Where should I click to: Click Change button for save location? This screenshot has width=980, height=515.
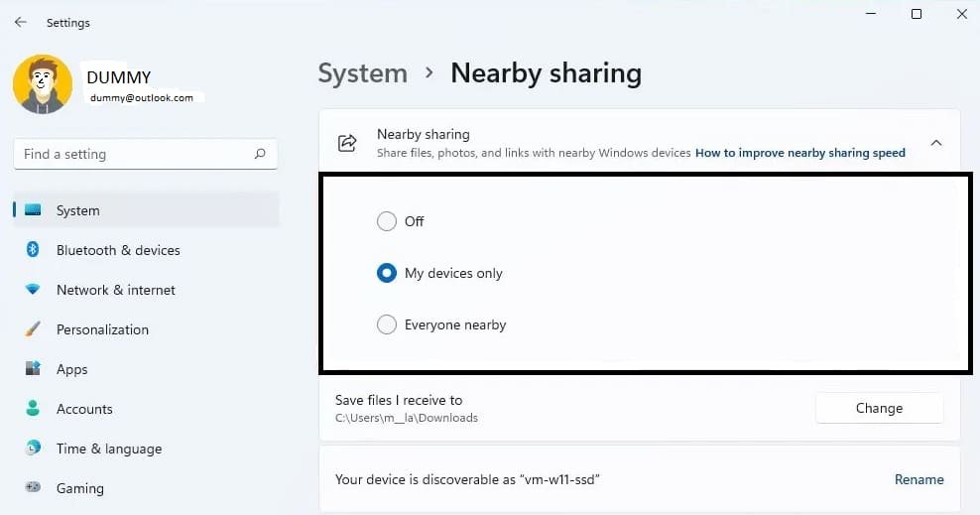click(879, 408)
